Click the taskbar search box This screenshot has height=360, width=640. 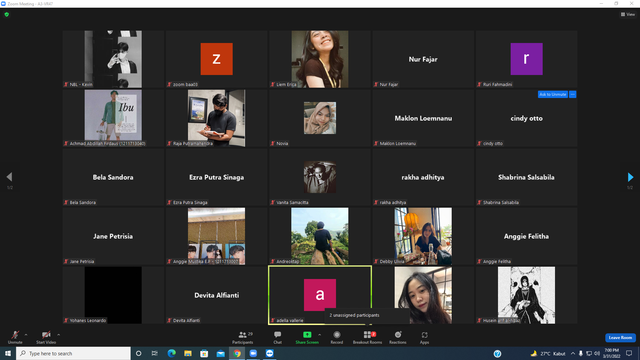click(x=73, y=353)
